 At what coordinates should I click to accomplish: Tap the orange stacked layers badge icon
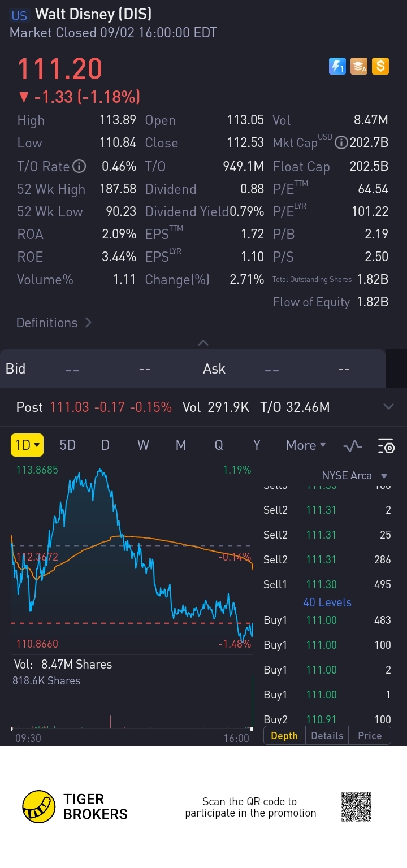359,67
